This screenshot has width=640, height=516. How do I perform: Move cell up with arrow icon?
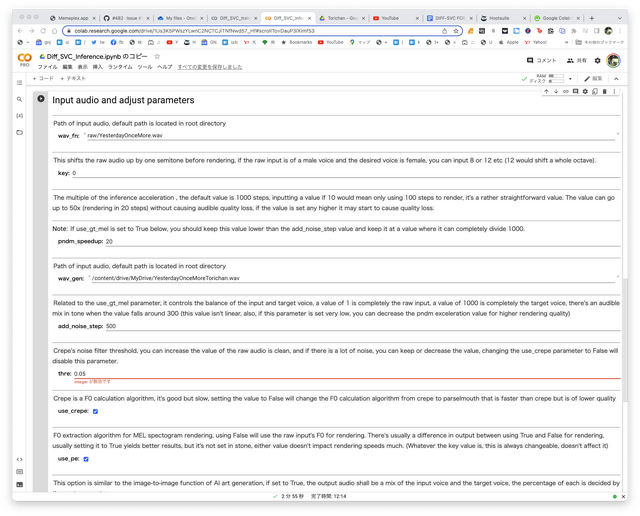tap(546, 91)
